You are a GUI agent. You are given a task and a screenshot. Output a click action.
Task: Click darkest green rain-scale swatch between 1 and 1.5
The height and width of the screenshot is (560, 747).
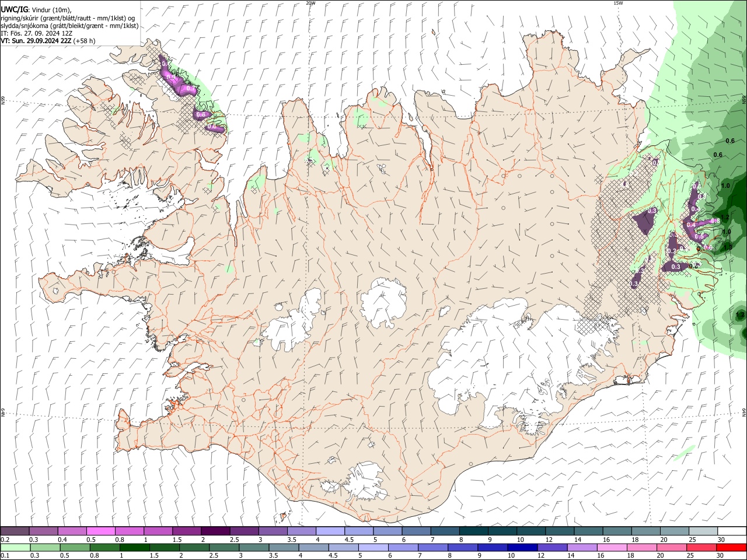pyautogui.click(x=134, y=547)
